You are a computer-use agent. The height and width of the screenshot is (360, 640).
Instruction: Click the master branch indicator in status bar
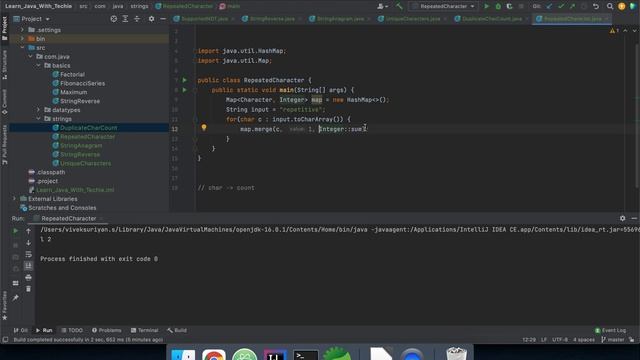pos(613,340)
